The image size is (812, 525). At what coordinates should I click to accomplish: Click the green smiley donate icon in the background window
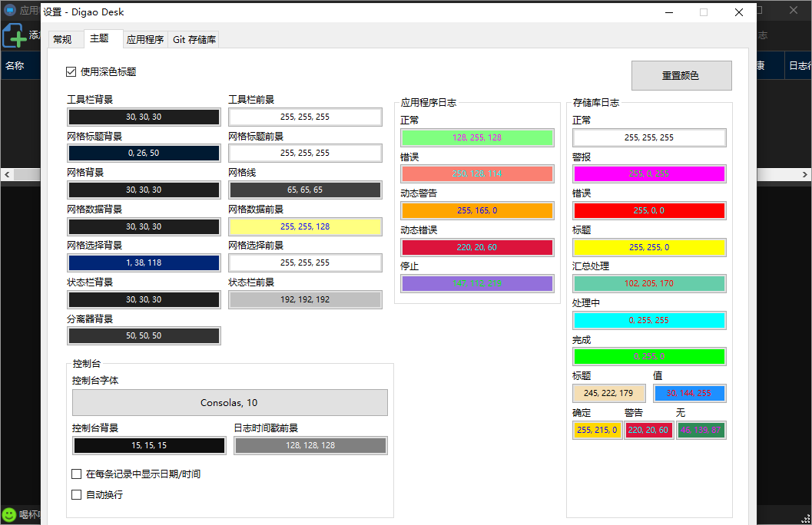click(x=9, y=515)
